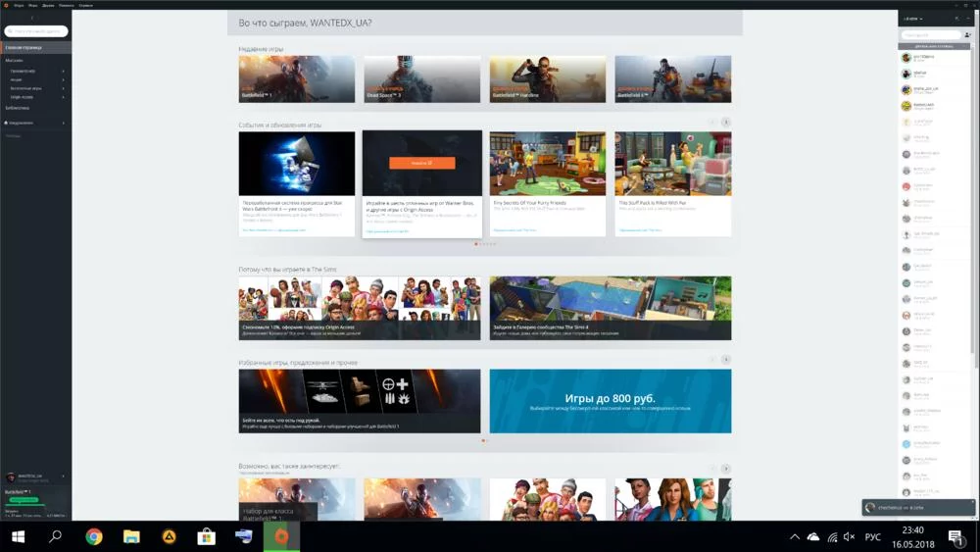Open the Справка menu in the menu bar
The width and height of the screenshot is (980, 552).
click(x=86, y=5)
